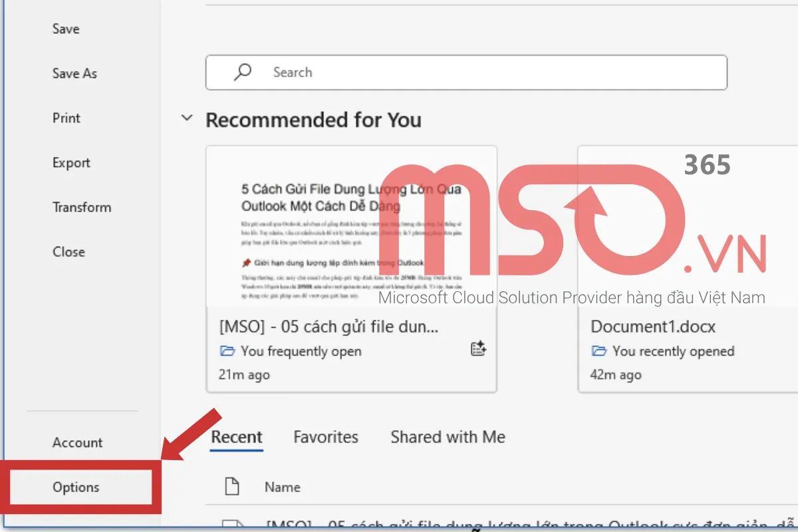Switch to the Favorites tab
The width and height of the screenshot is (798, 532).
tap(325, 437)
